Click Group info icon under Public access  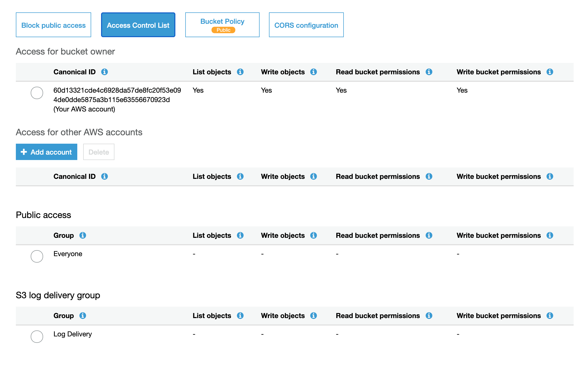83,235
